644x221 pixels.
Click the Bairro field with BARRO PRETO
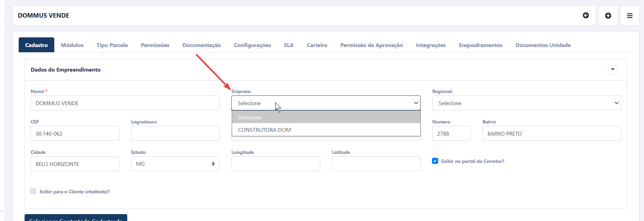(x=552, y=133)
